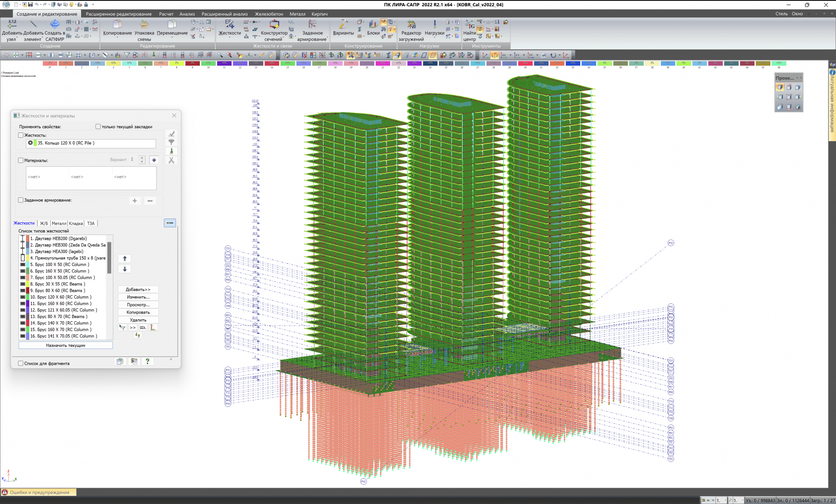836x504 pixels.
Task: Switch to the Ж/Б tab
Action: click(x=44, y=223)
